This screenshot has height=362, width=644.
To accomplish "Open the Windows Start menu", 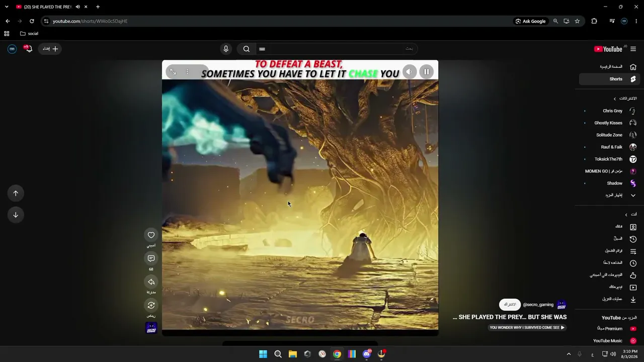I will click(x=263, y=354).
